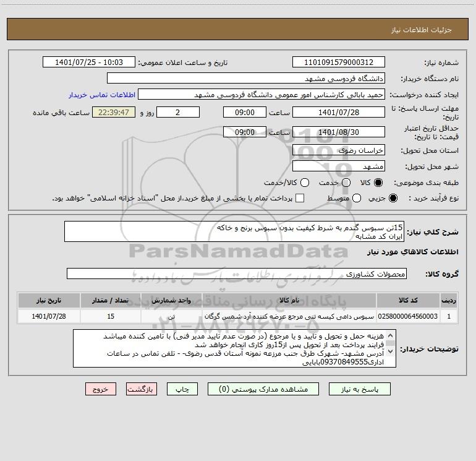Image resolution: width=476 pixels, height=461 pixels.
Task: Click scroll down arrow in buyer notes
Action: 391,351
